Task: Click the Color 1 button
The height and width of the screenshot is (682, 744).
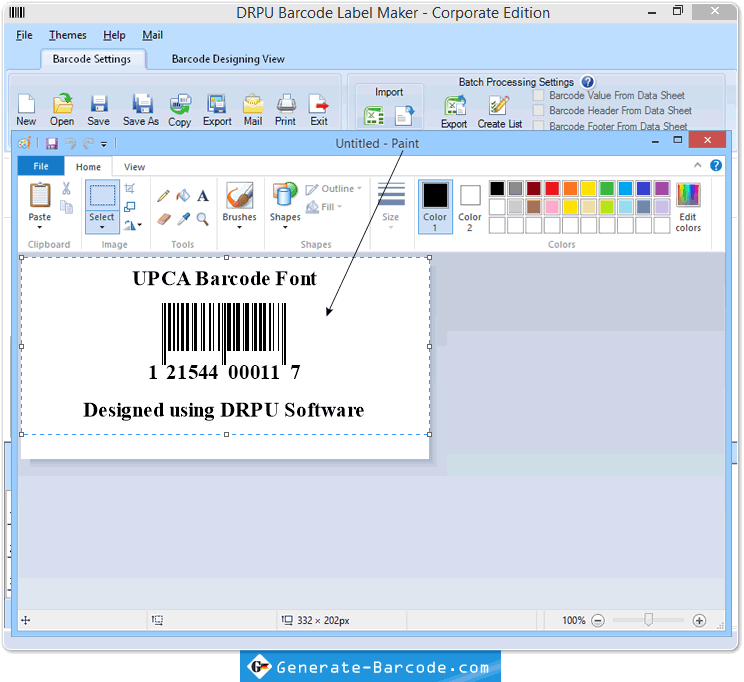Action: tap(435, 206)
